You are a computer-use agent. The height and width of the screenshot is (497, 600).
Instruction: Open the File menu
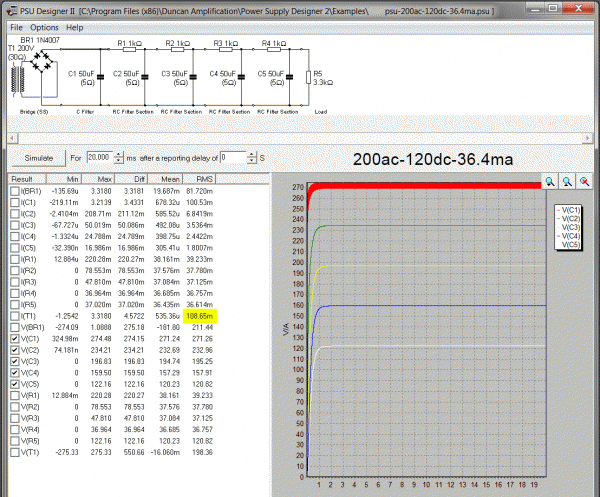click(16, 28)
